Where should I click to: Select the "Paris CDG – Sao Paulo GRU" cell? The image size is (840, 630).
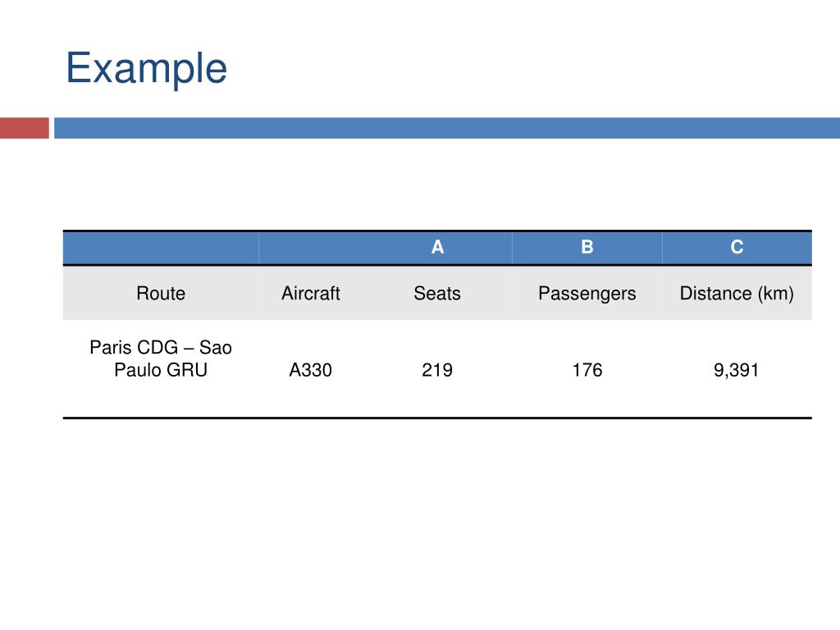161,359
